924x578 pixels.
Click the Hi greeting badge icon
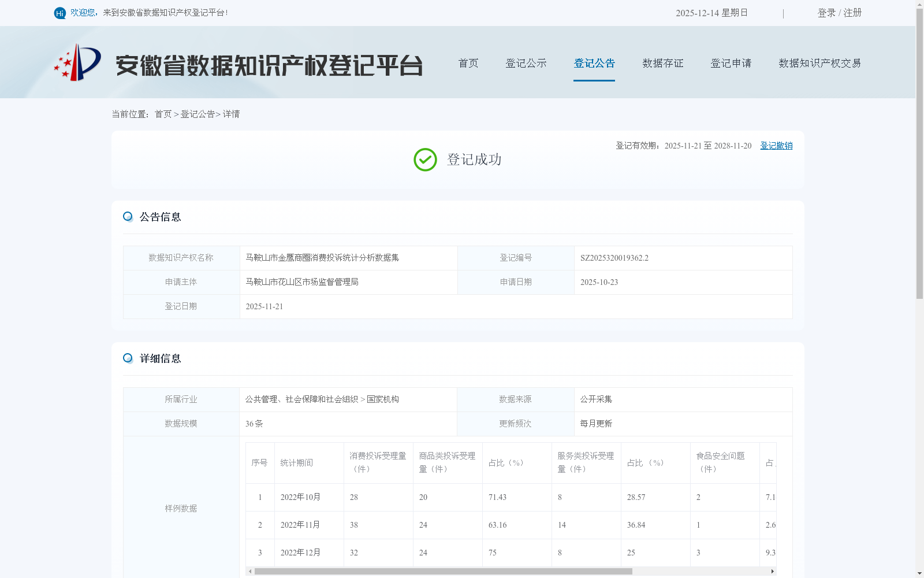pyautogui.click(x=59, y=13)
